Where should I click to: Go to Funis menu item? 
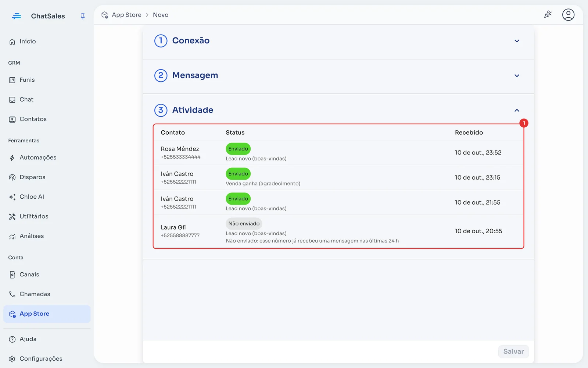click(47, 80)
